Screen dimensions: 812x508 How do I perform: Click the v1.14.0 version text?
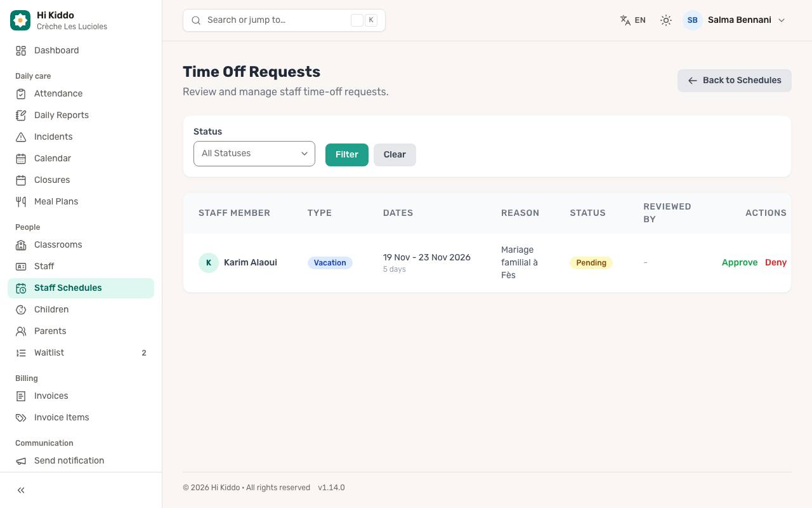click(x=332, y=488)
